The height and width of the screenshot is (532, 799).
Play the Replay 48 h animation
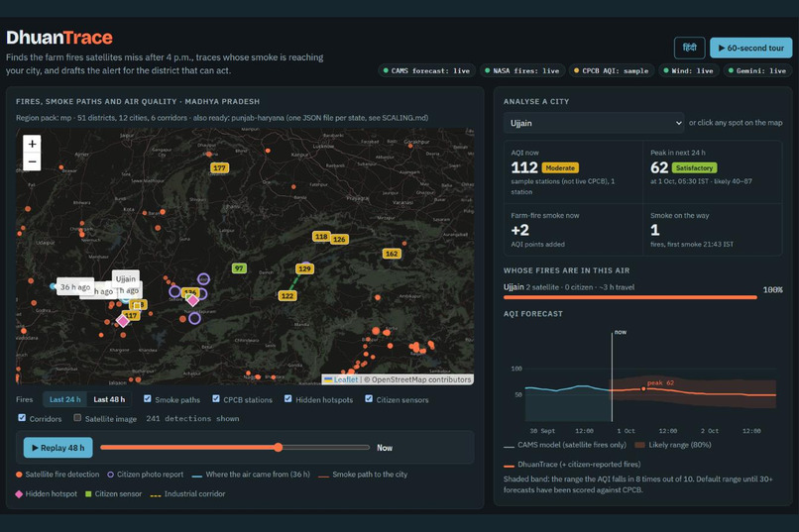tap(58, 448)
